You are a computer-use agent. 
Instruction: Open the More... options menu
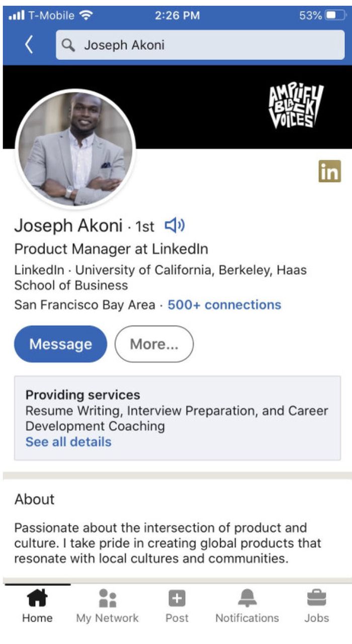(x=154, y=344)
